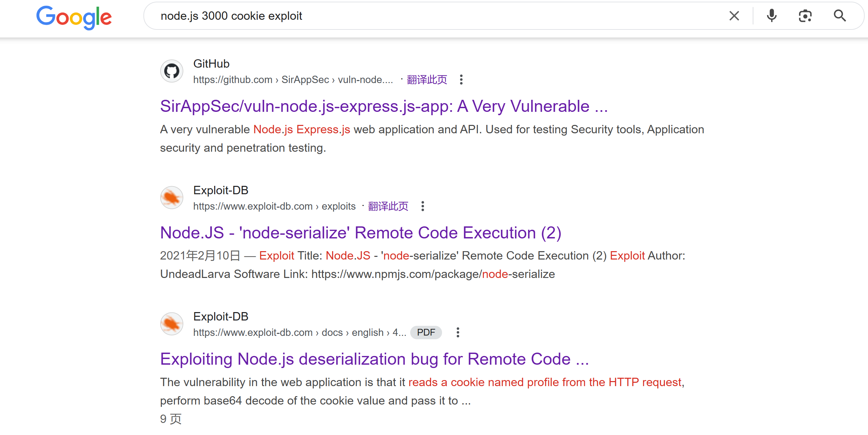Screen dimensions: 868x435
Task: Translate the Exploit-DB exploits result page
Action: [388, 206]
